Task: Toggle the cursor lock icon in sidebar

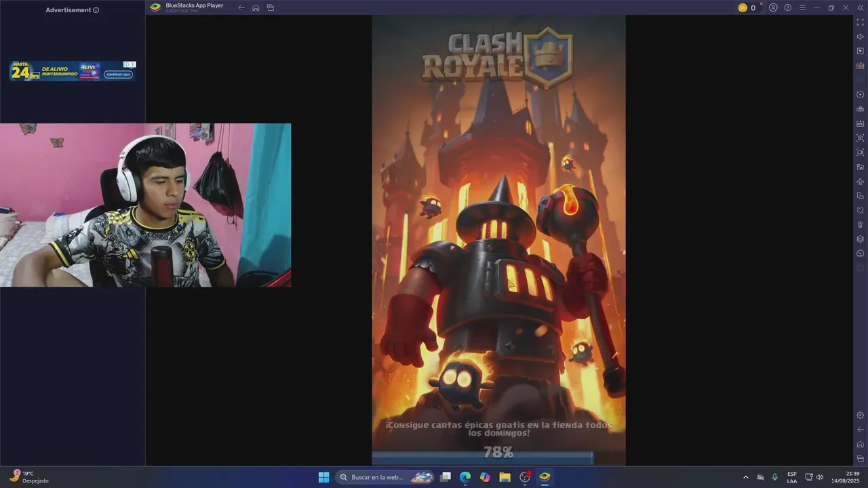Action: pyautogui.click(x=860, y=52)
